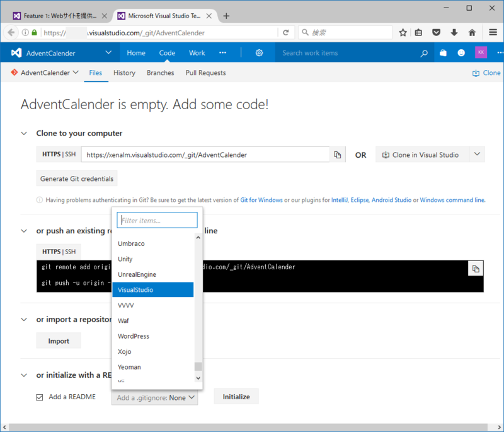Select Umbraco in the gitignore list
Viewport: 504px width, 432px height.
coord(153,243)
